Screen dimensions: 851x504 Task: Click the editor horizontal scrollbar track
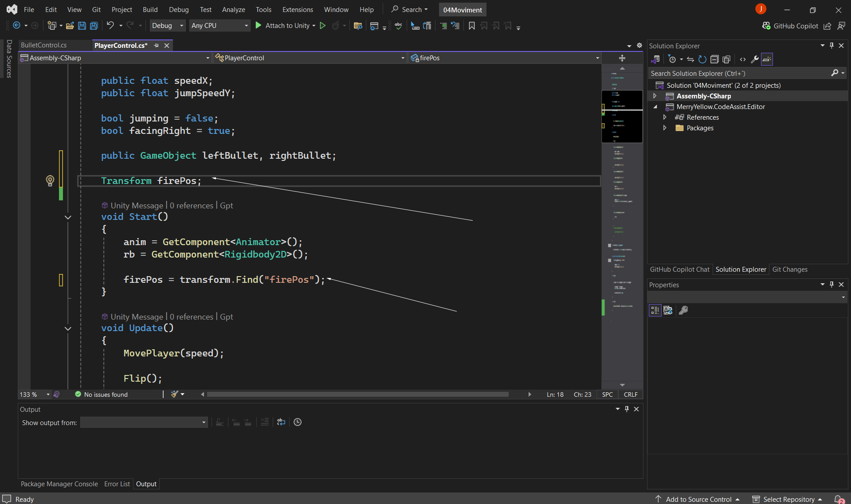(357, 395)
